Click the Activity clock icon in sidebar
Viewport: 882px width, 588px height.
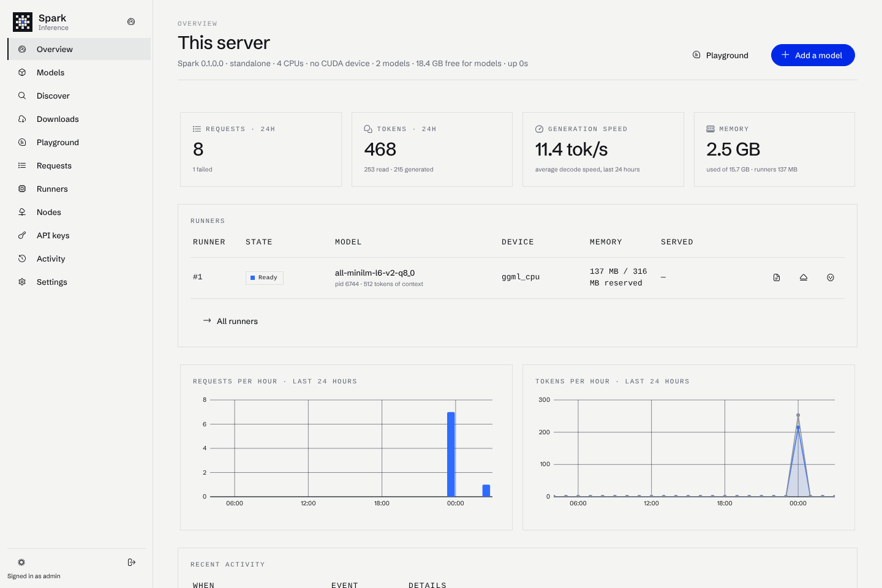tap(22, 258)
